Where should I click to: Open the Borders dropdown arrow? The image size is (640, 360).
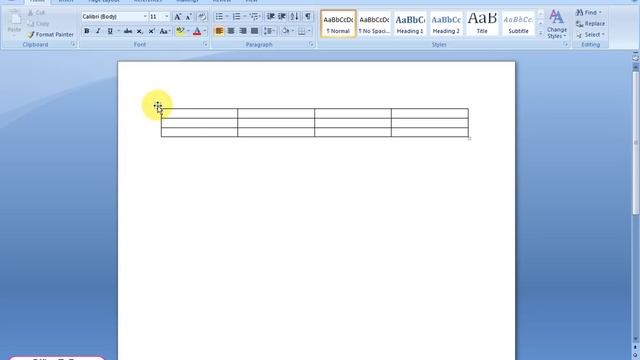pyautogui.click(x=309, y=31)
